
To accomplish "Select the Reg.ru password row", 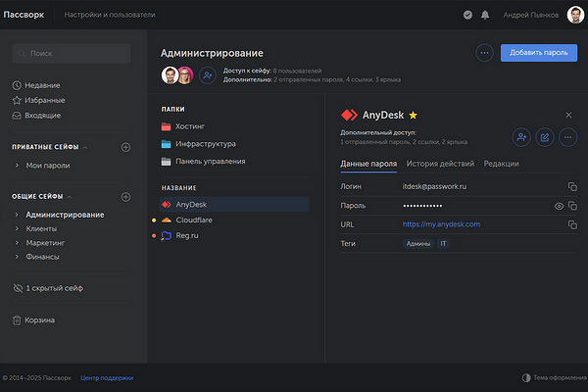I will [234, 235].
